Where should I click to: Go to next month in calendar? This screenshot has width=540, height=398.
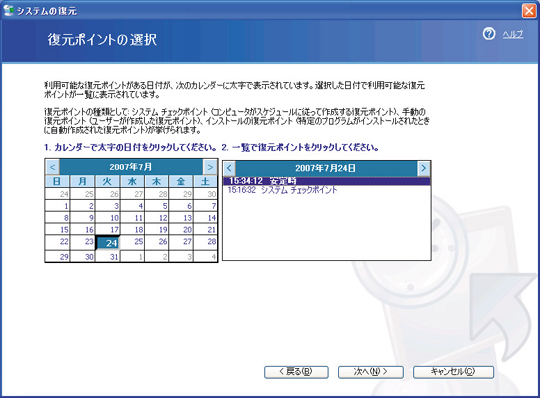[x=210, y=167]
